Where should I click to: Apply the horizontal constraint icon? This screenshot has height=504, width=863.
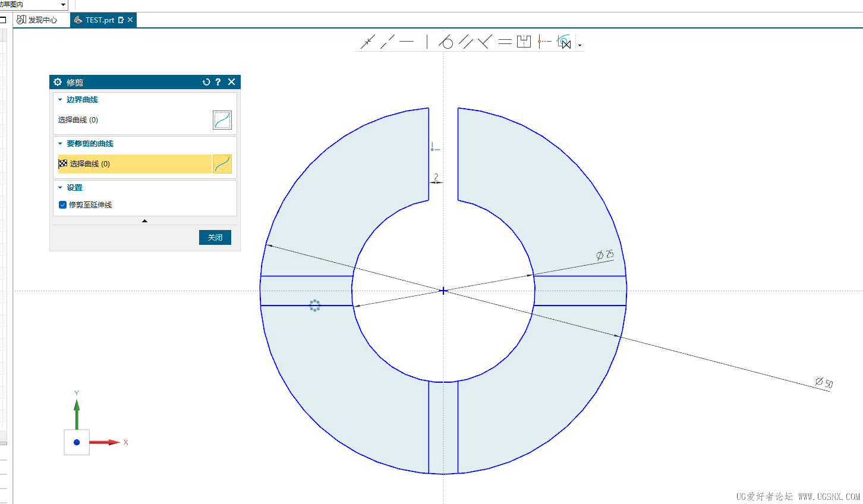coord(407,42)
